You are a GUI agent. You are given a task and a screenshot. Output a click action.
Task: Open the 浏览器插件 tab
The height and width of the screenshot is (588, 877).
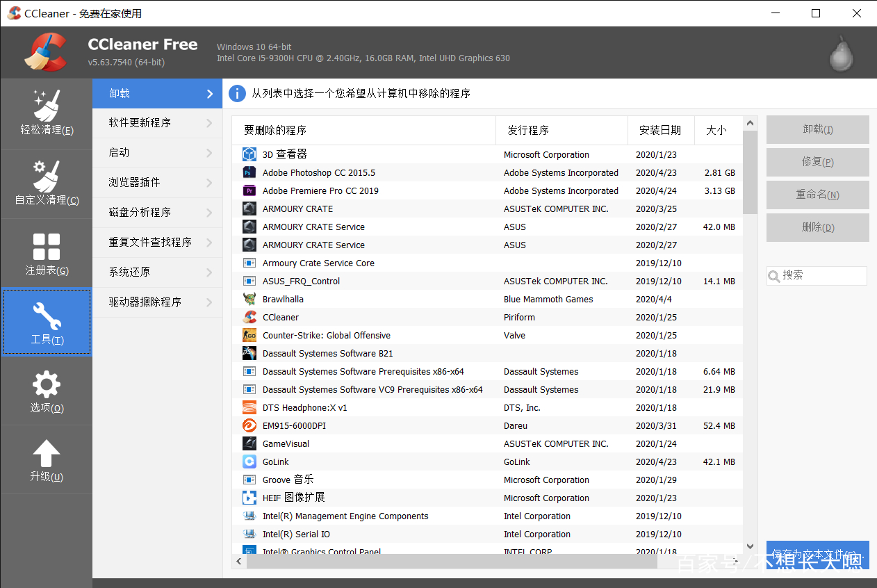[x=157, y=183]
